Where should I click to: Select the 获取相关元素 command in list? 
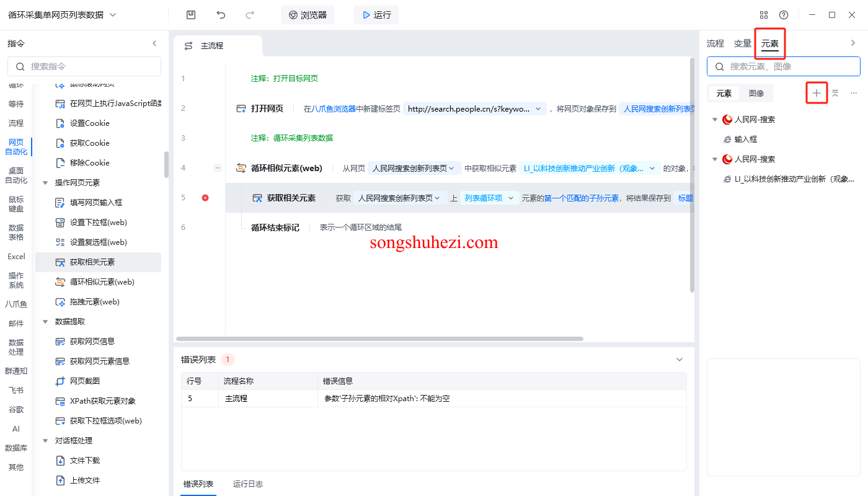[x=99, y=262]
